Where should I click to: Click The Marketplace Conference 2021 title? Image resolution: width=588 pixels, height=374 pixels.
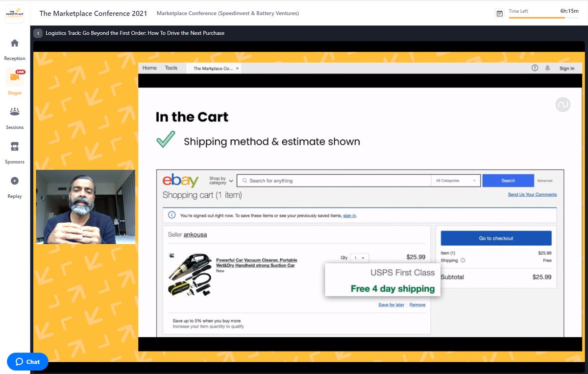[x=93, y=13]
